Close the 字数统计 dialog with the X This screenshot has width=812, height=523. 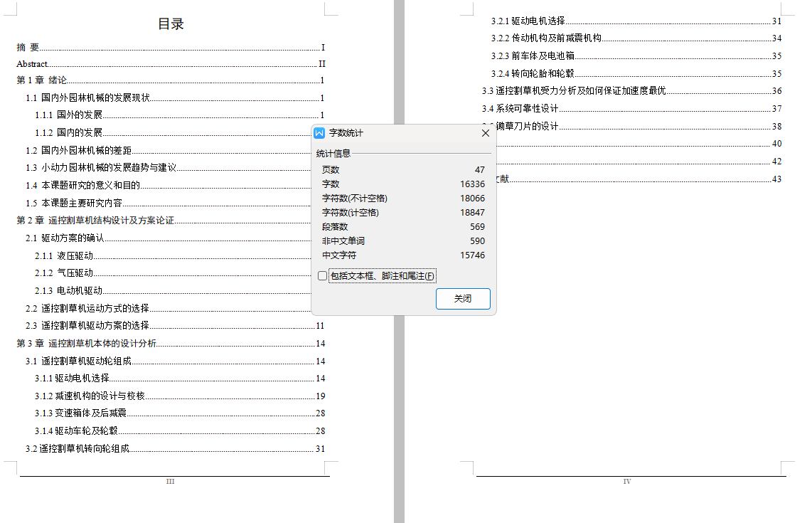(486, 133)
